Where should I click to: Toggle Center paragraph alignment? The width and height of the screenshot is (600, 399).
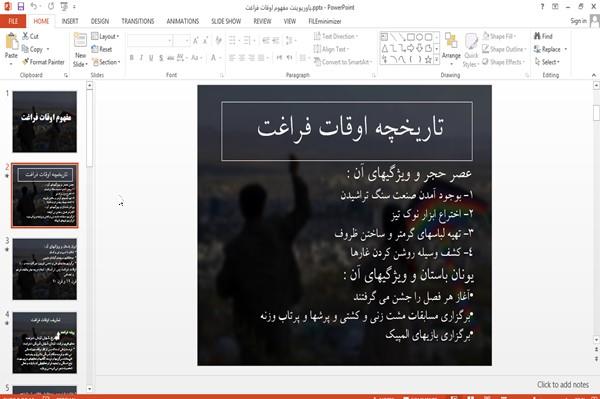coord(241,58)
